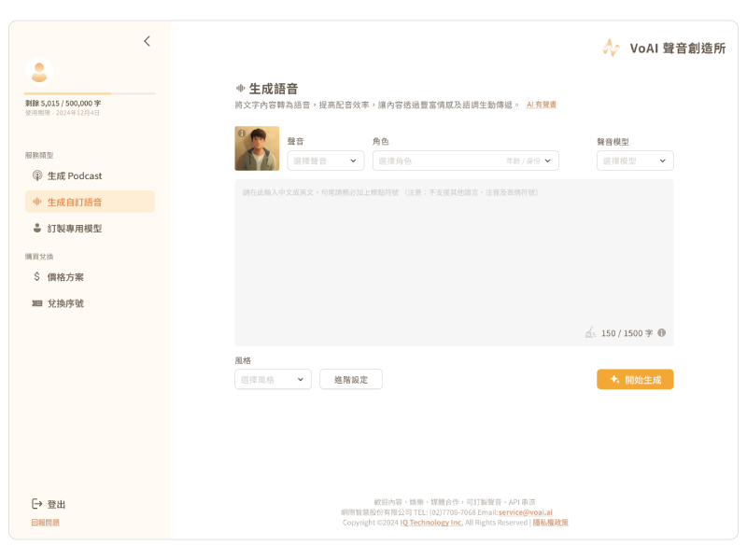Click the soundwave icon beside 生成語音 heading
747x560 pixels.
pyautogui.click(x=240, y=89)
